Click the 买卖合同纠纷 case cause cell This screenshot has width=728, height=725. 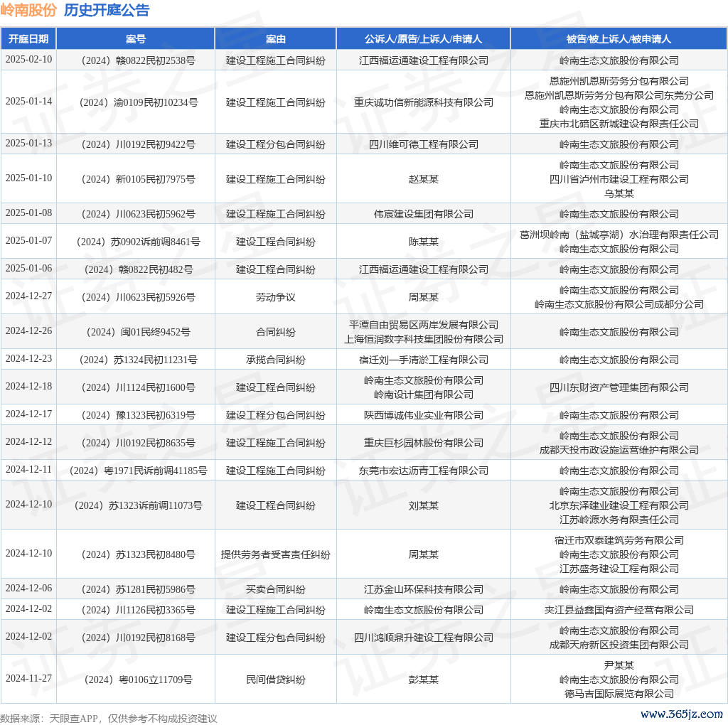(275, 589)
